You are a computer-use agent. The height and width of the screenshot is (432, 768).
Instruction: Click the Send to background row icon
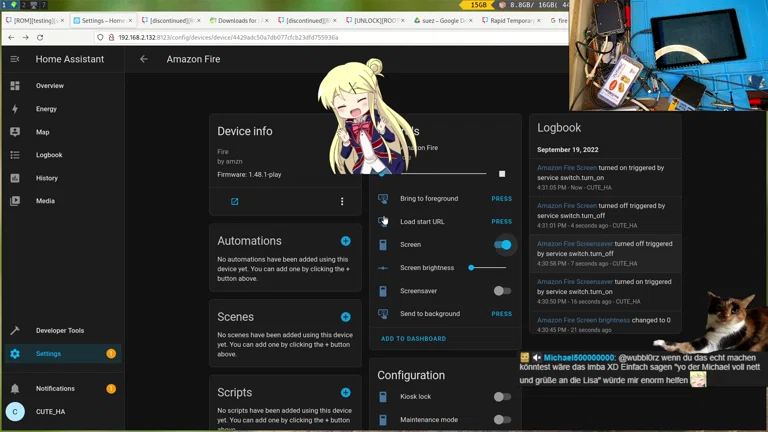[x=383, y=313]
